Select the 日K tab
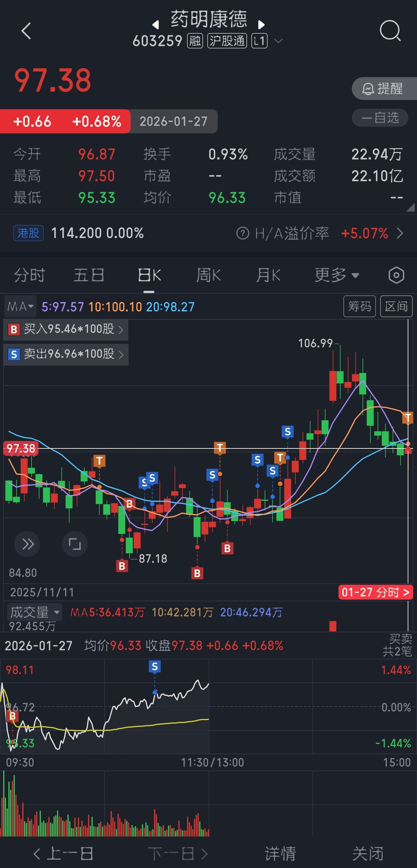Viewport: 417px width, 868px height. click(x=149, y=275)
